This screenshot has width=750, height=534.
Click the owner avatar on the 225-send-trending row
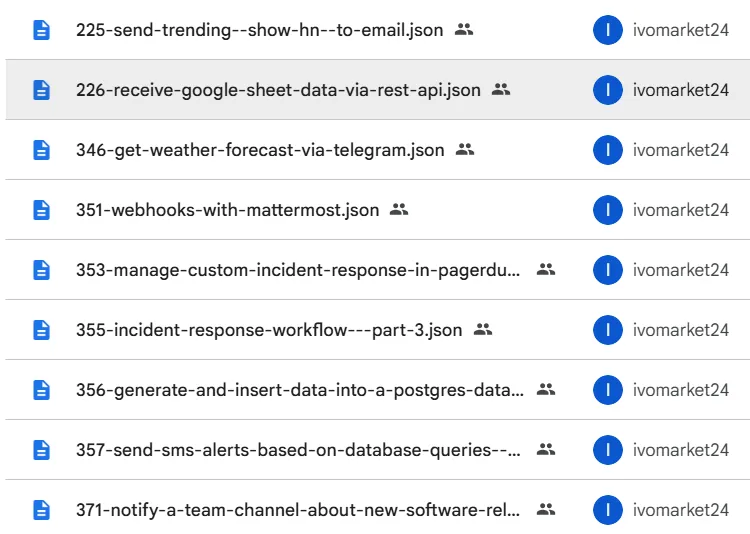607,30
